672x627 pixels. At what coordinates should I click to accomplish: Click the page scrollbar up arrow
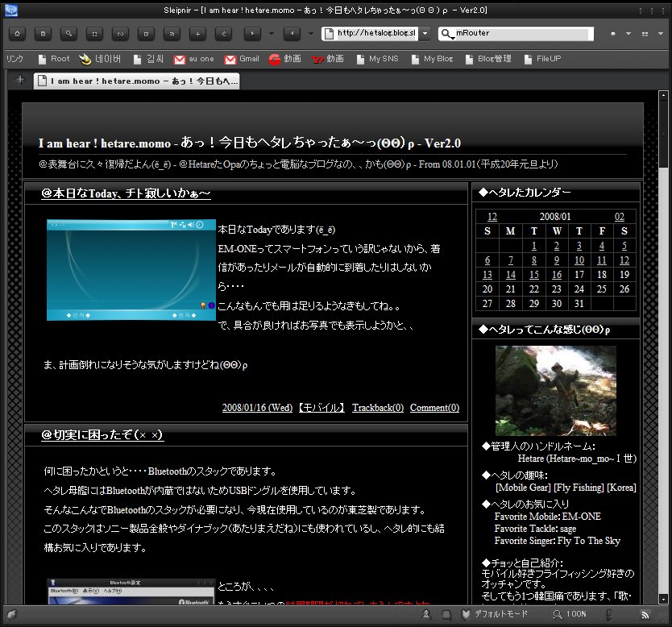coord(663,95)
